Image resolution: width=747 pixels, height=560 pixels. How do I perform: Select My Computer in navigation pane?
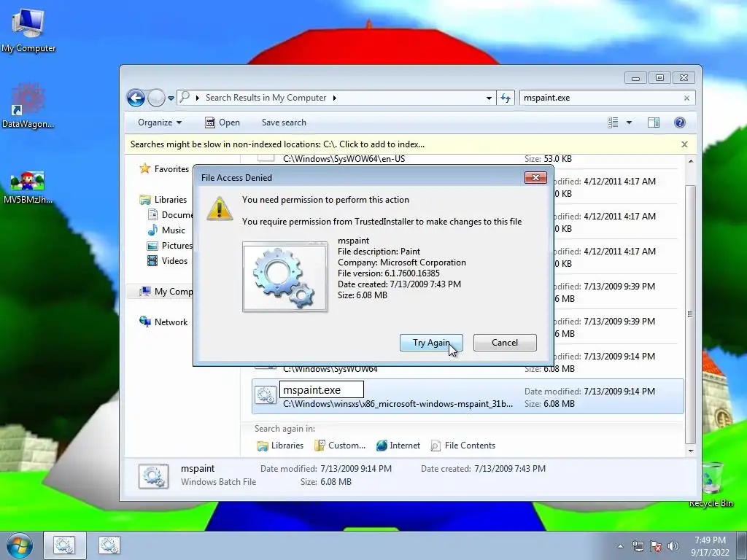(166, 292)
